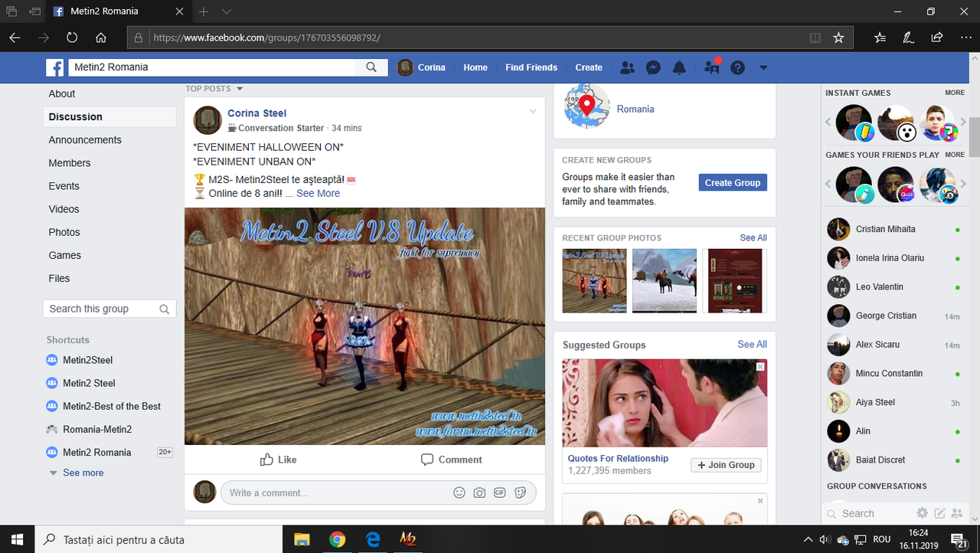
Task: Open Windows Start menu
Action: pyautogui.click(x=17, y=539)
